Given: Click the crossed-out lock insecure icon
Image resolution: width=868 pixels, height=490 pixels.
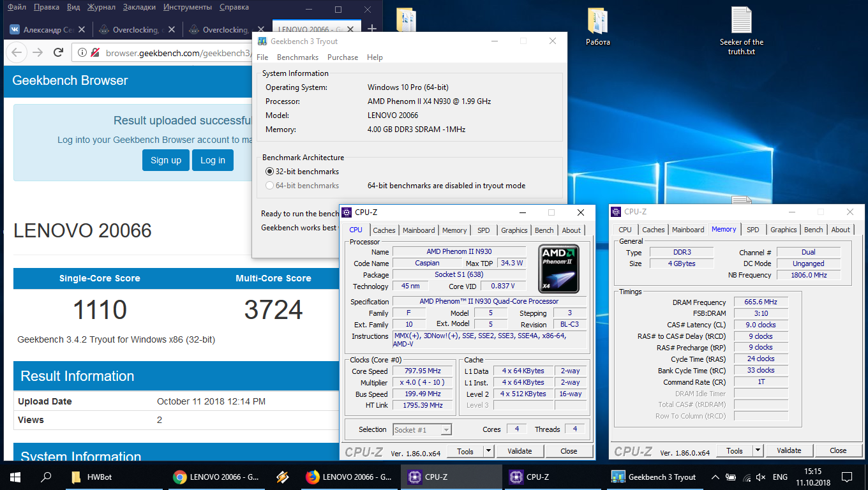Looking at the screenshot, I should pos(95,53).
